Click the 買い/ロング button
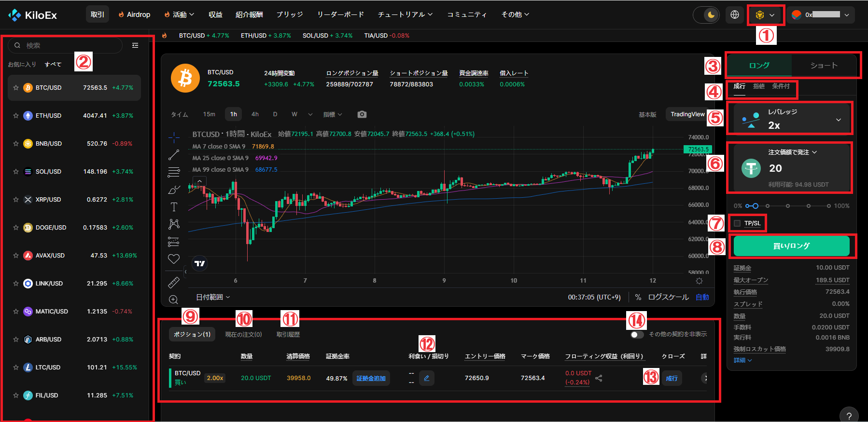Image resolution: width=868 pixels, height=422 pixels. (x=791, y=246)
